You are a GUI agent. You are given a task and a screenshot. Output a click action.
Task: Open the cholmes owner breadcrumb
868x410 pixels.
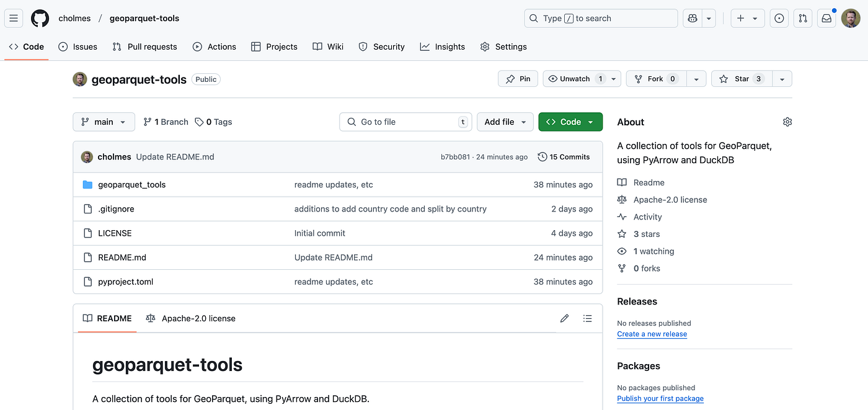[74, 19]
